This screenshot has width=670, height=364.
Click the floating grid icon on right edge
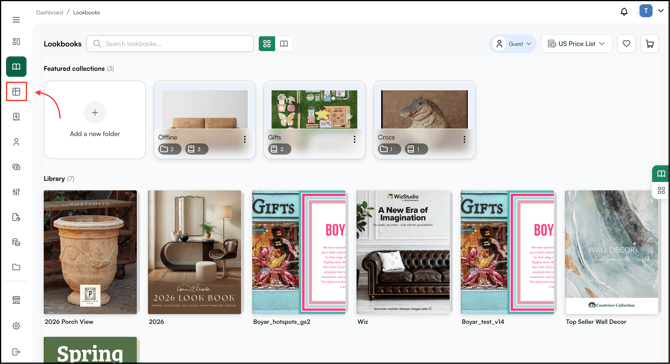[x=661, y=190]
